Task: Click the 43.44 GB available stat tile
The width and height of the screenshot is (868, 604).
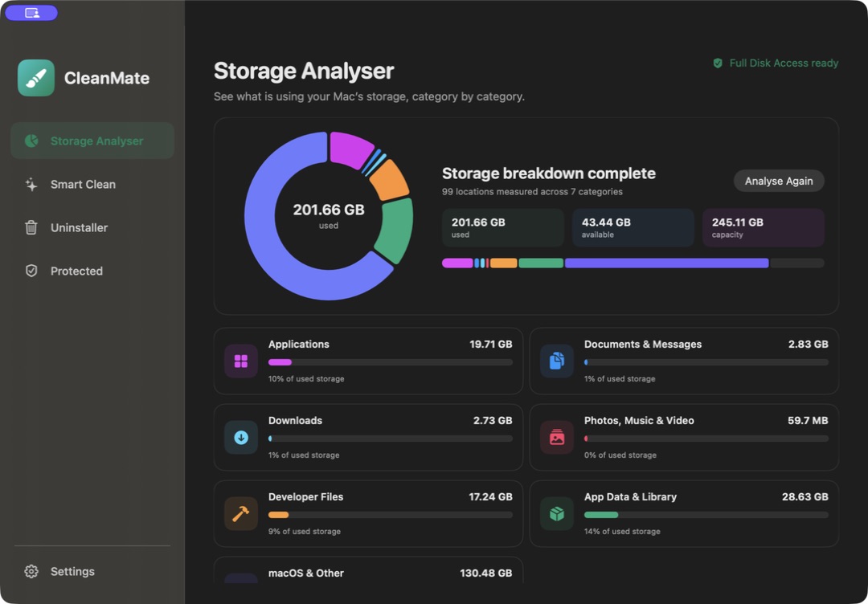Action: pos(633,227)
